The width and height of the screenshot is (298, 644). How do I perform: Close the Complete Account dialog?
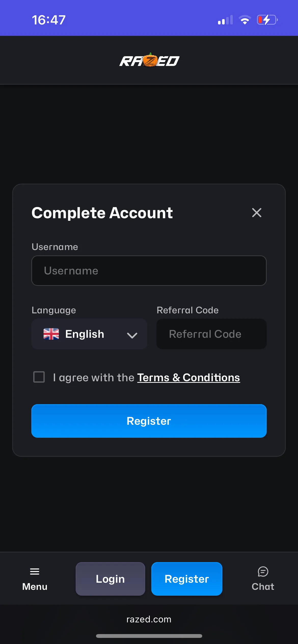(256, 213)
